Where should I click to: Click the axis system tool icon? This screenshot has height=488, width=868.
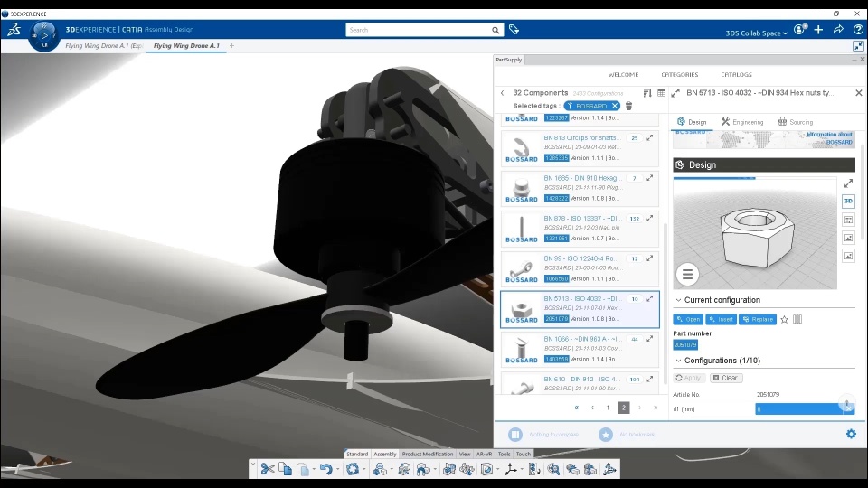click(x=510, y=469)
